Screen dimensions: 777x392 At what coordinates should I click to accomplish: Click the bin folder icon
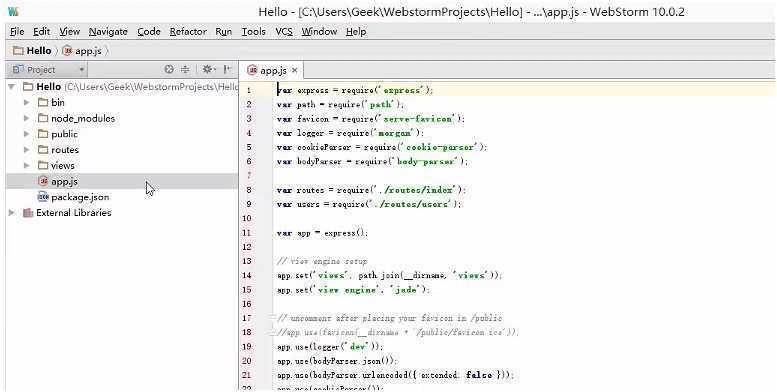(x=43, y=103)
